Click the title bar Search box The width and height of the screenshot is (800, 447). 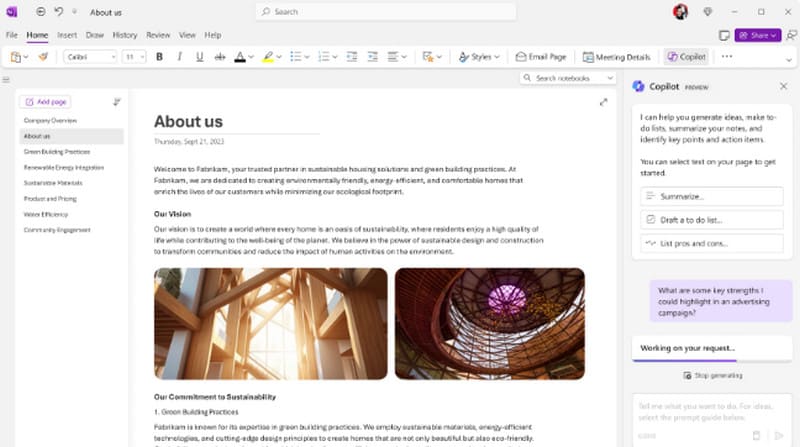click(386, 12)
